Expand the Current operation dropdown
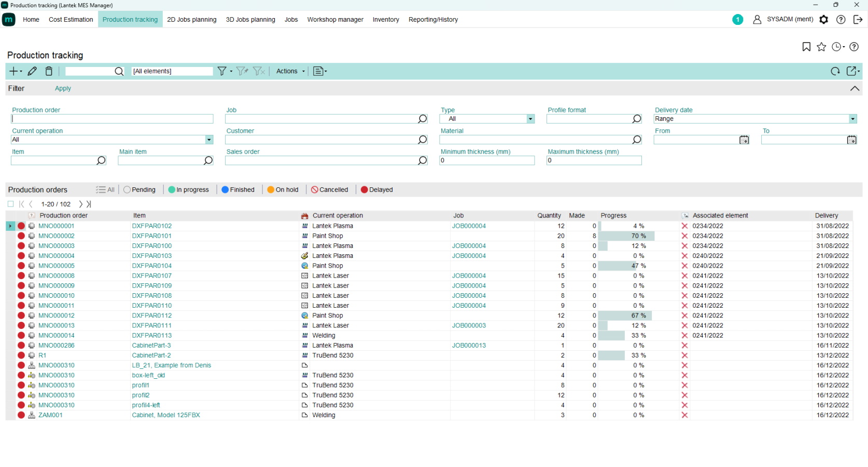 point(209,140)
